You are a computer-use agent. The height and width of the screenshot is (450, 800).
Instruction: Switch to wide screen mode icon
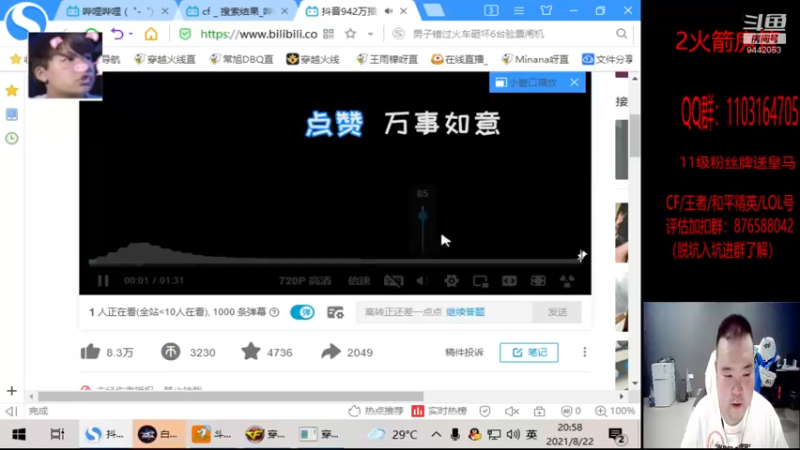509,281
